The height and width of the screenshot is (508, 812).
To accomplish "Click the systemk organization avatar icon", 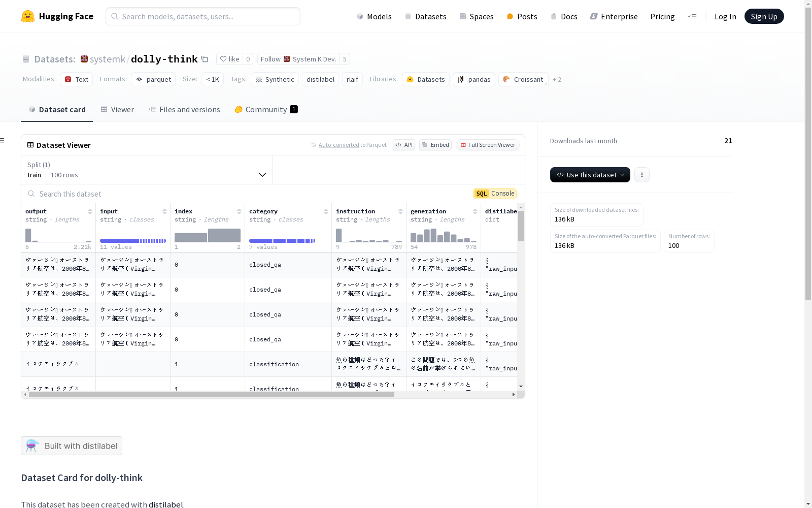I will coord(84,59).
